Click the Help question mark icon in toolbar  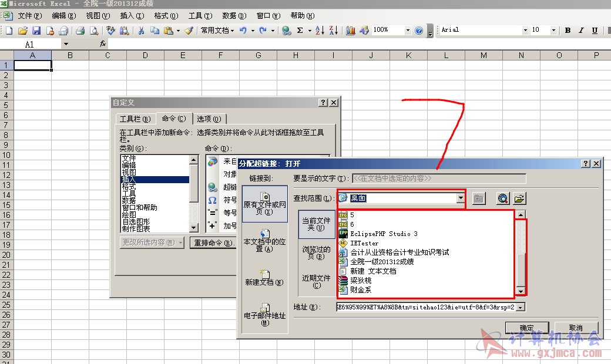[419, 31]
